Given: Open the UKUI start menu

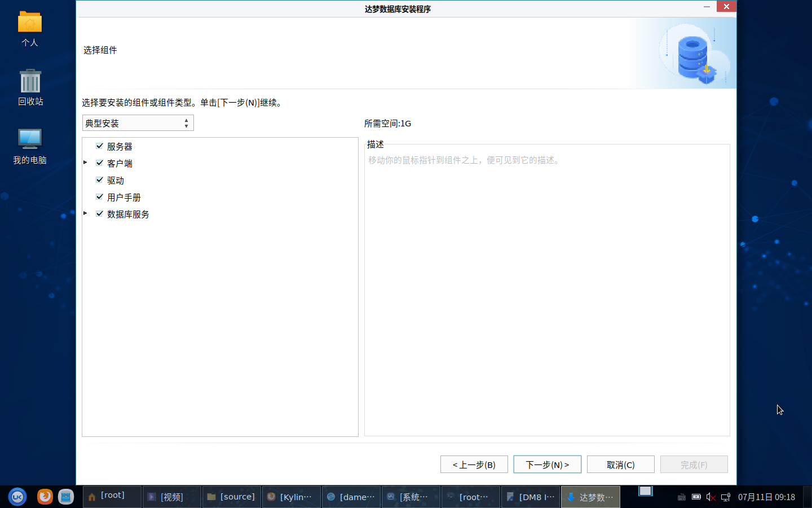Looking at the screenshot, I should pos(17,497).
